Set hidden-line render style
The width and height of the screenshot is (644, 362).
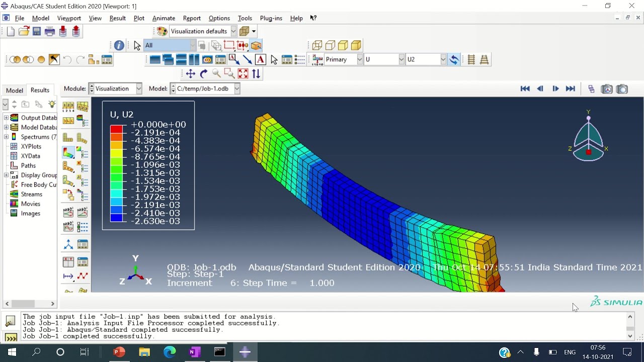pyautogui.click(x=330, y=45)
